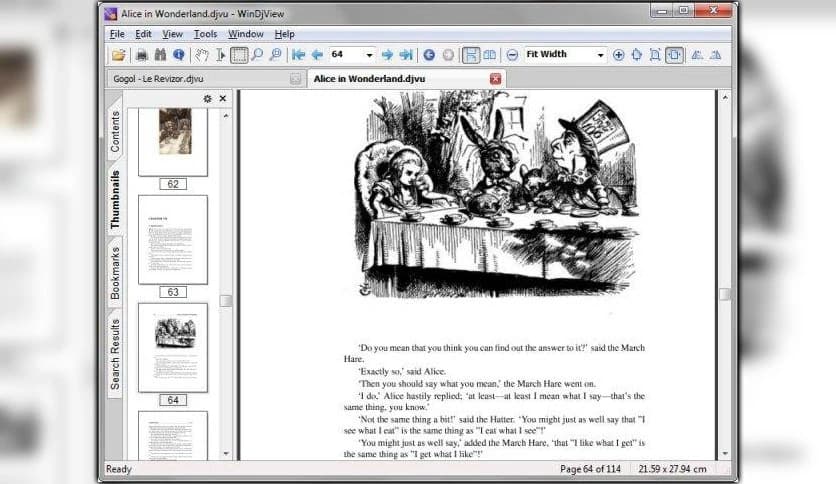Viewport: 836px width, 484px height.
Task: Go to previous page arrow
Action: pos(317,55)
